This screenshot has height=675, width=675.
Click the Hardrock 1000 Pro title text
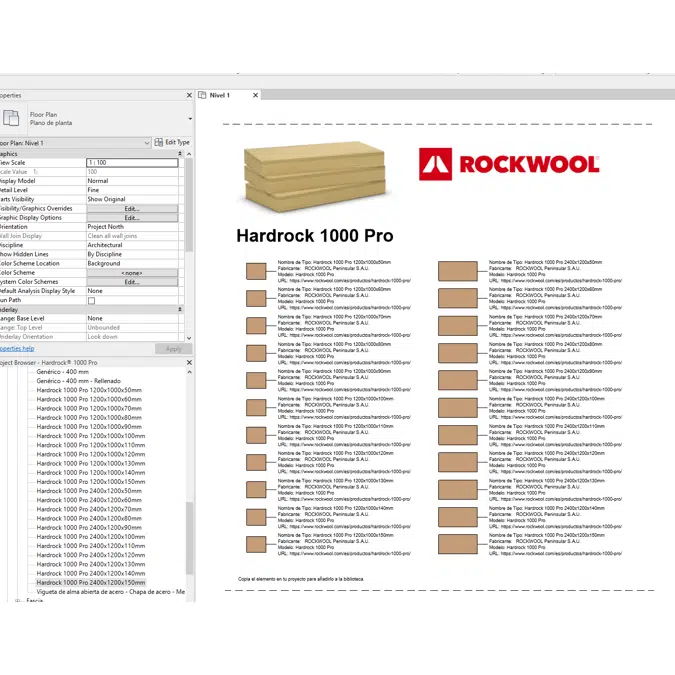(x=315, y=236)
